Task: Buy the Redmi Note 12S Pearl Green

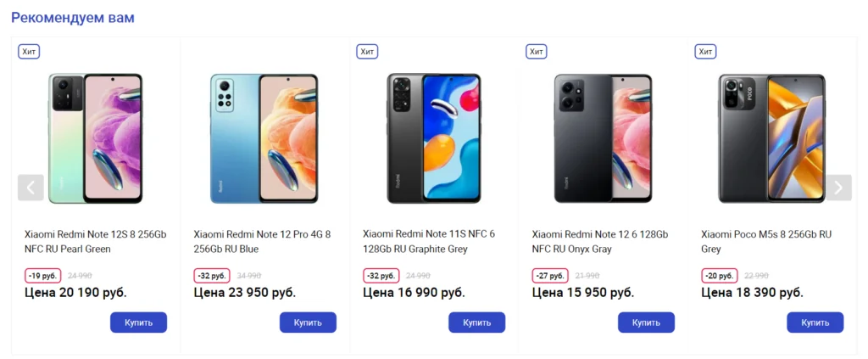Action: (x=138, y=323)
